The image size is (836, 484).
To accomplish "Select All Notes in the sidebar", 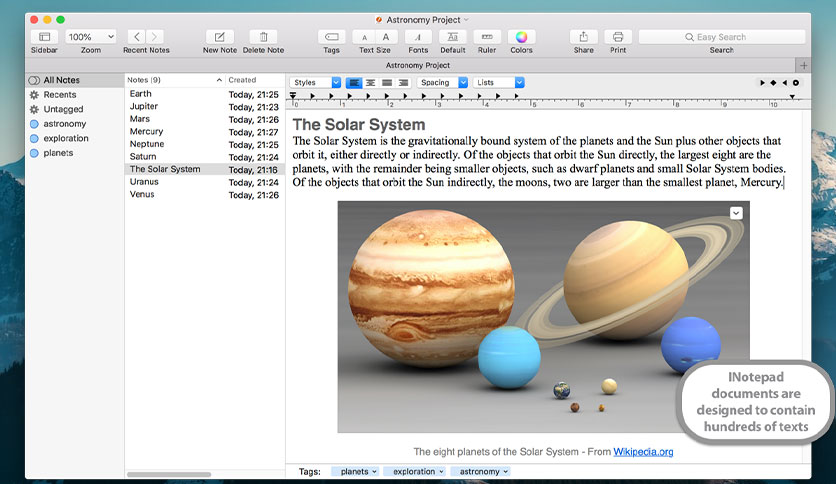I will (x=75, y=80).
